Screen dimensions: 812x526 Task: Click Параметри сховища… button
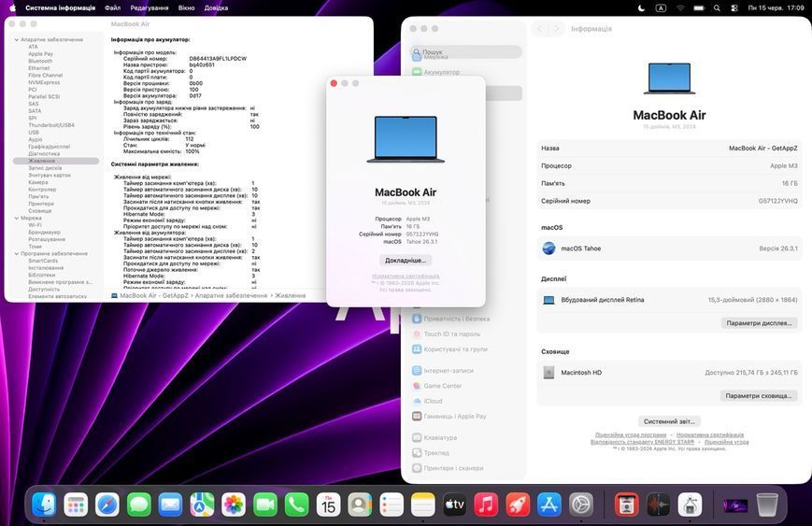click(759, 395)
